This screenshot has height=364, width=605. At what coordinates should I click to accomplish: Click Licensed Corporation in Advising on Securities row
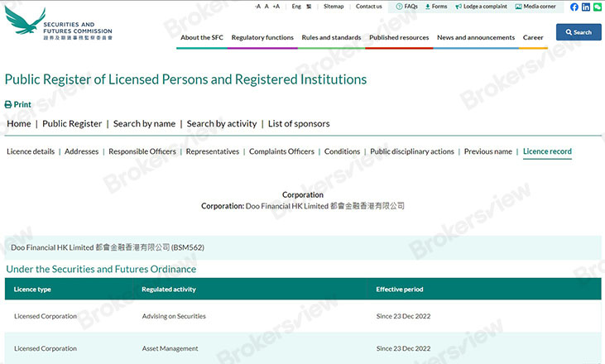pyautogui.click(x=46, y=316)
